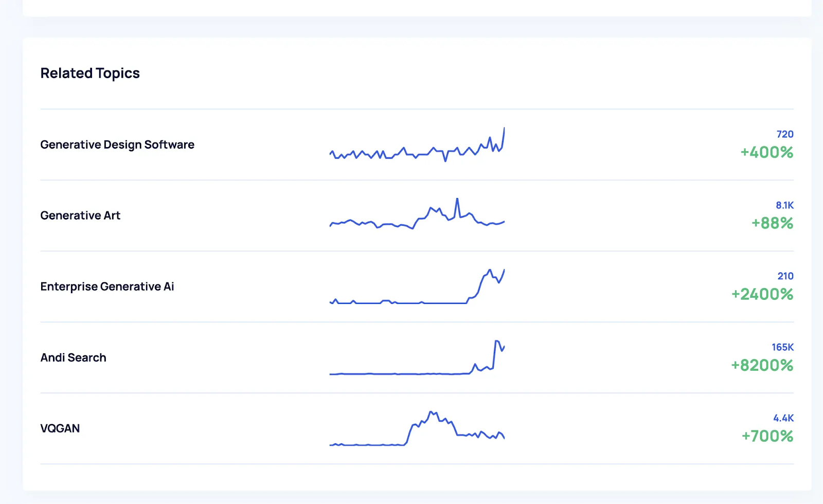This screenshot has height=504, width=823.
Task: Click the 4.4K search volume number
Action: coord(783,418)
